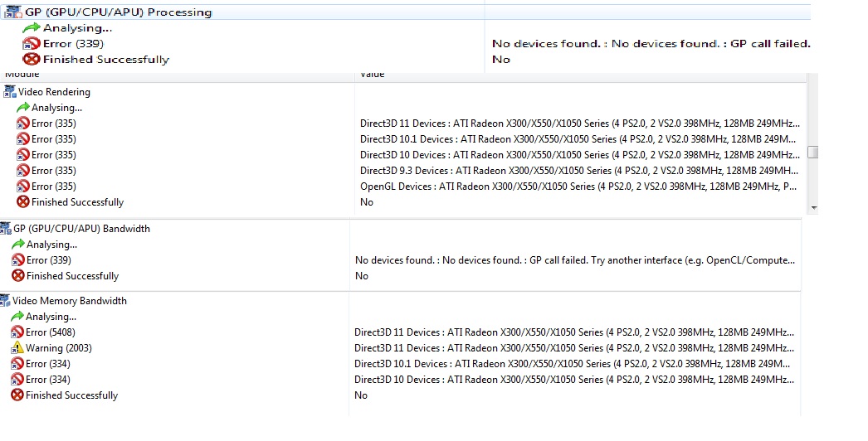
Task: Select the Error (335) row for OpenGL Devices
Action: click(53, 187)
